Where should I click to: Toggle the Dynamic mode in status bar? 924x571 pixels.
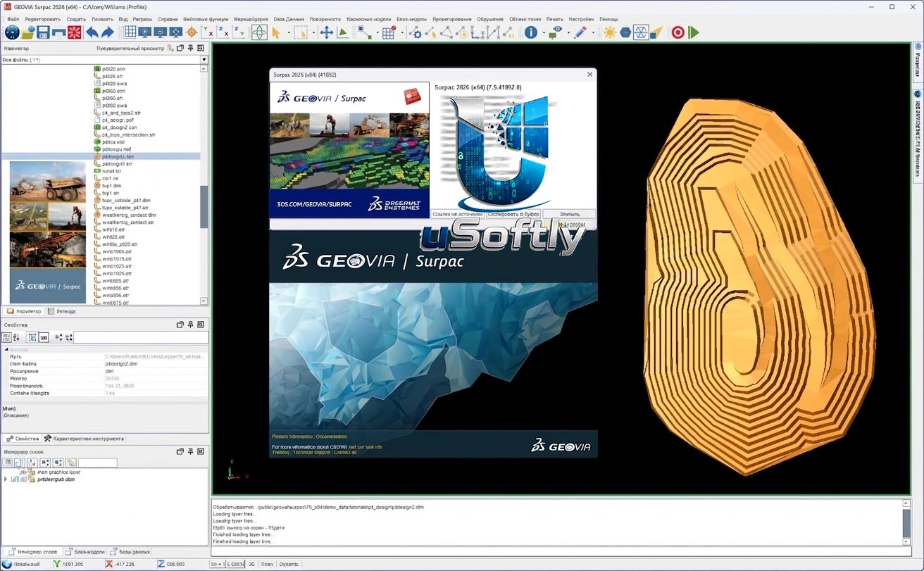tap(289, 564)
